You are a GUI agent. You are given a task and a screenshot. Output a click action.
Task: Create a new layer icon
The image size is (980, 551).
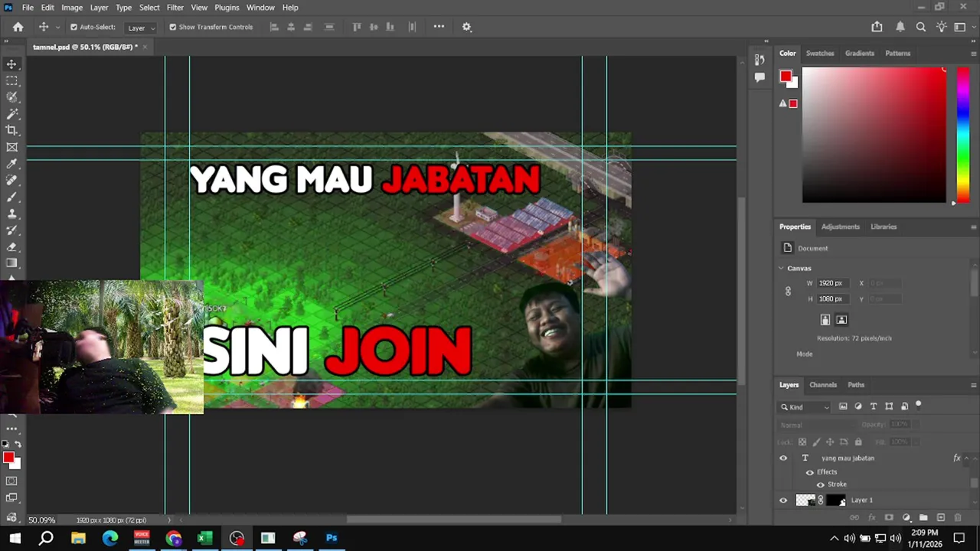point(941,518)
